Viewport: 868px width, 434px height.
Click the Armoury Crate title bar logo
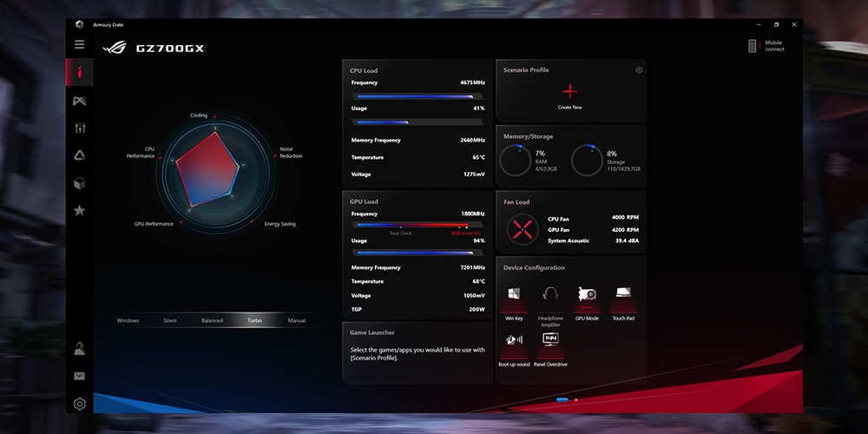[79, 24]
